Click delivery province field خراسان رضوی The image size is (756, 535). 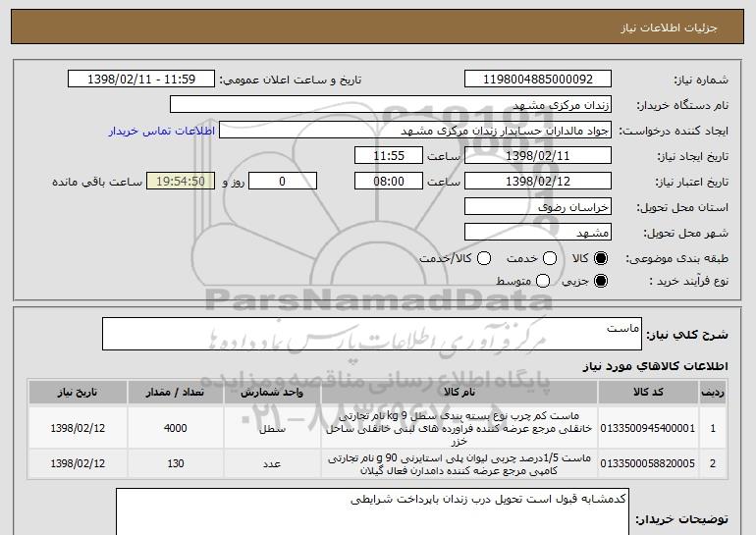(x=538, y=207)
